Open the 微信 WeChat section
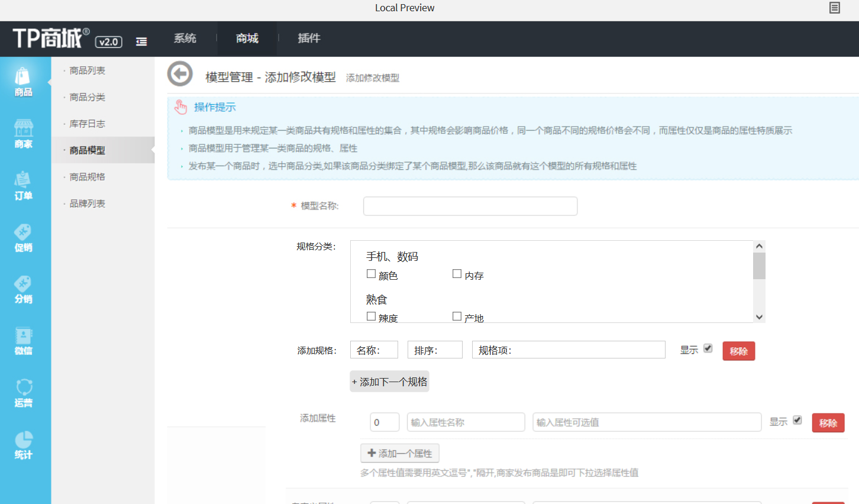This screenshot has height=504, width=859. click(24, 341)
